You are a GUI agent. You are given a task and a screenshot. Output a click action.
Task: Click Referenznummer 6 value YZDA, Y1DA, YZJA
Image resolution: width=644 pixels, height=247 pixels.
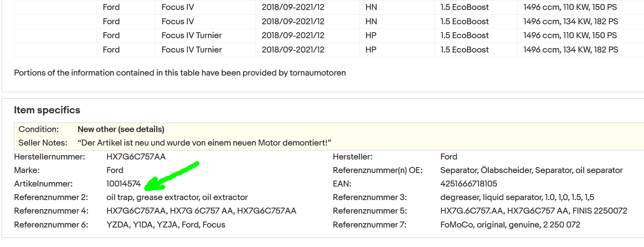[x=165, y=225]
